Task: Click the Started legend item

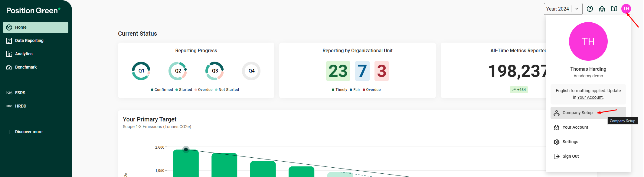Action: coord(184,90)
